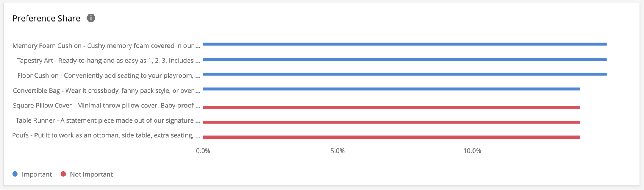Click the Convertible Bag row label
This screenshot has height=190, width=644.
(x=106, y=91)
